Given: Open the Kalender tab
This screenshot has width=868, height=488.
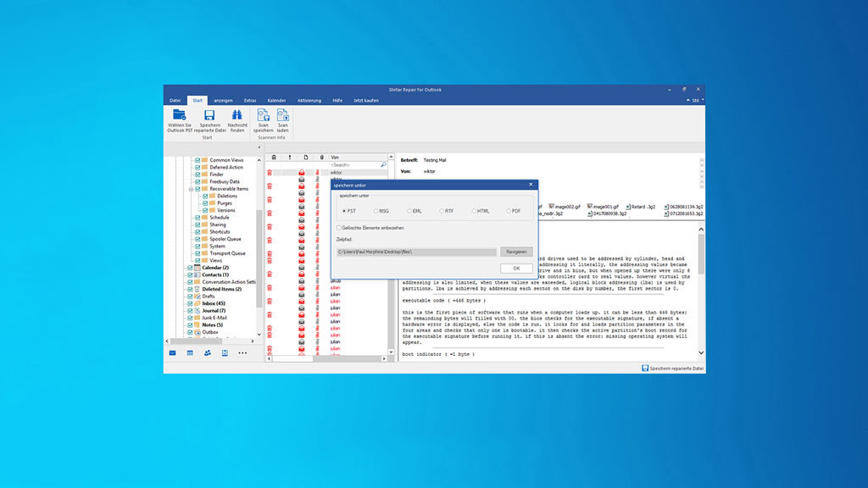Looking at the screenshot, I should [x=276, y=101].
